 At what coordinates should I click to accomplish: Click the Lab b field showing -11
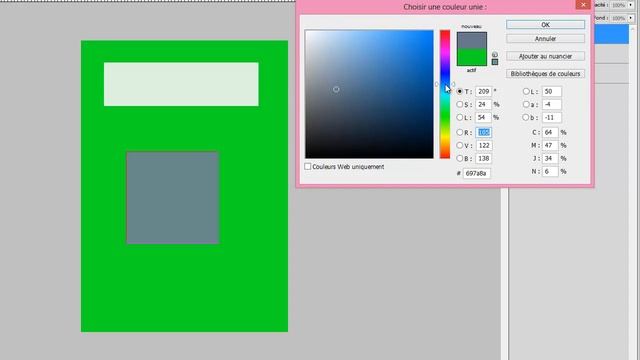[552, 118]
